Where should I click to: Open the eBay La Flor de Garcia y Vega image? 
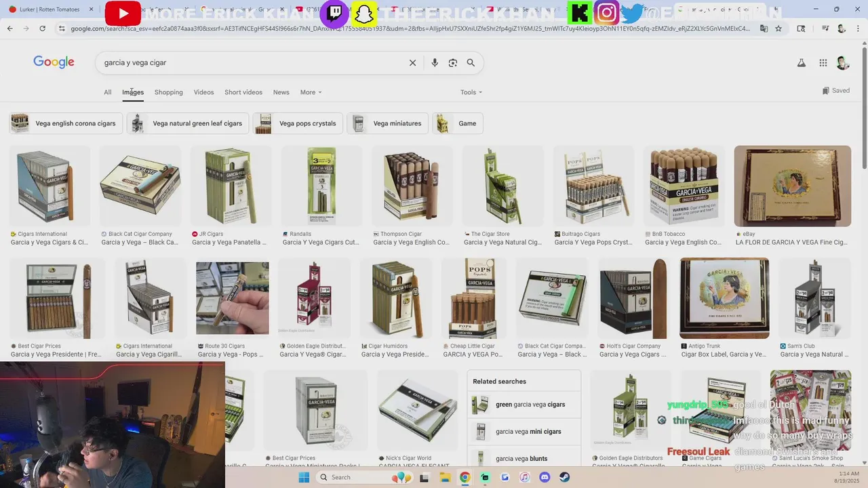pos(792,186)
